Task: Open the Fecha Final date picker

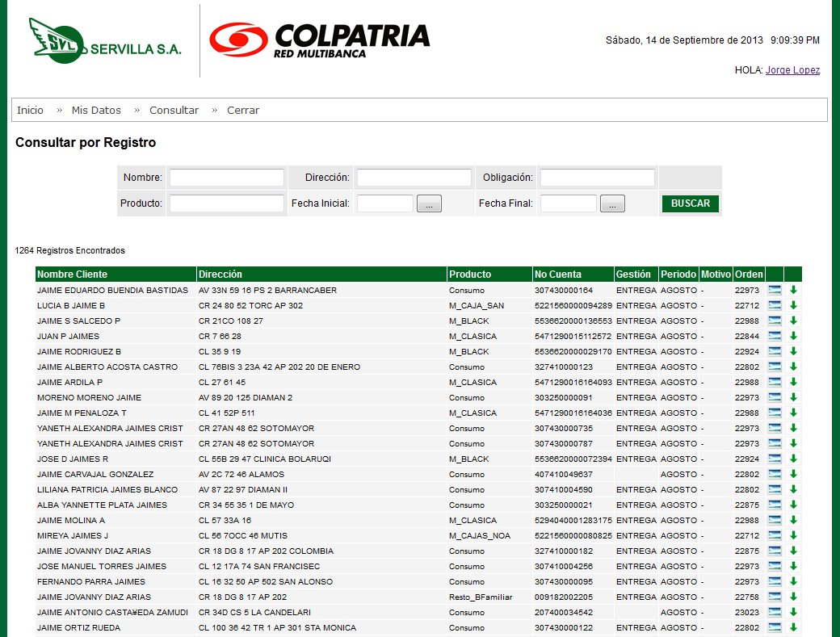Action: [612, 203]
